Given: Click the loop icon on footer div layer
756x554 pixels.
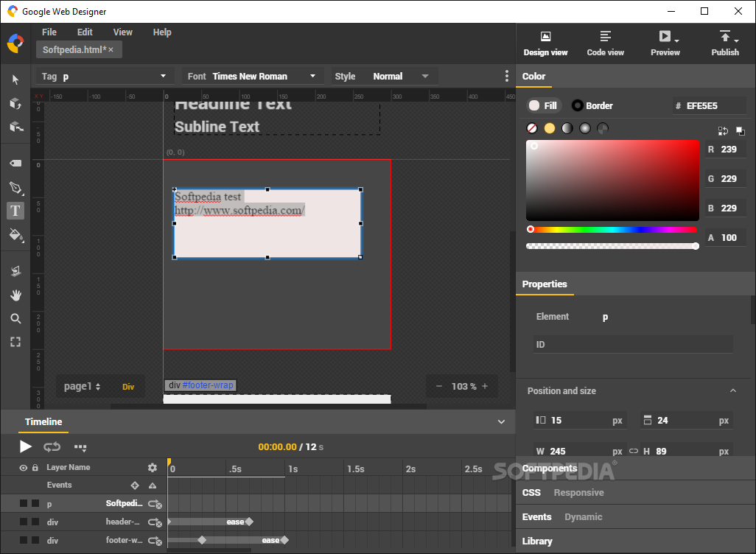Looking at the screenshot, I should (155, 541).
